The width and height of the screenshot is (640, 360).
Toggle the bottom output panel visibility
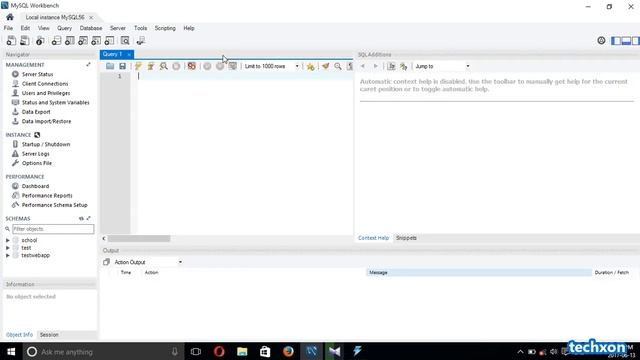pos(626,40)
